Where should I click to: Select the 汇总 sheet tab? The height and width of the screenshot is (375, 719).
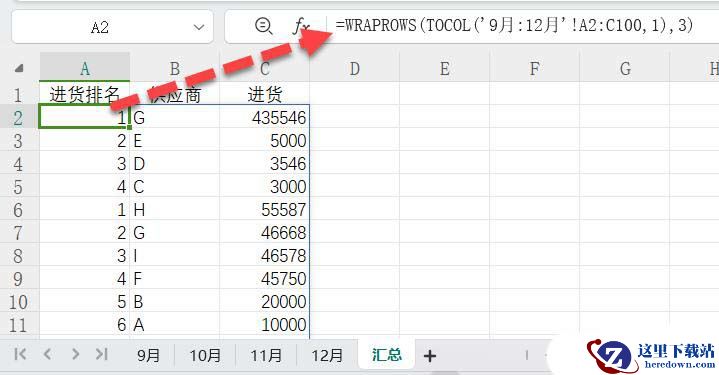click(387, 355)
